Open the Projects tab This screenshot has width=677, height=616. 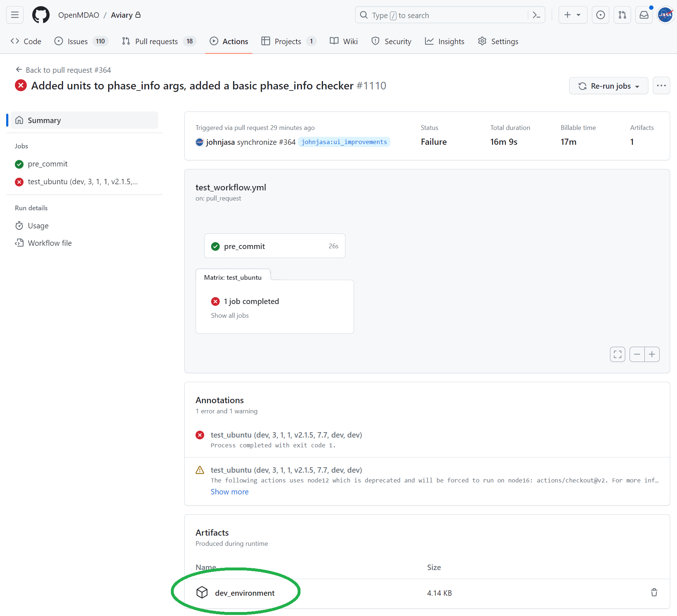tap(289, 41)
